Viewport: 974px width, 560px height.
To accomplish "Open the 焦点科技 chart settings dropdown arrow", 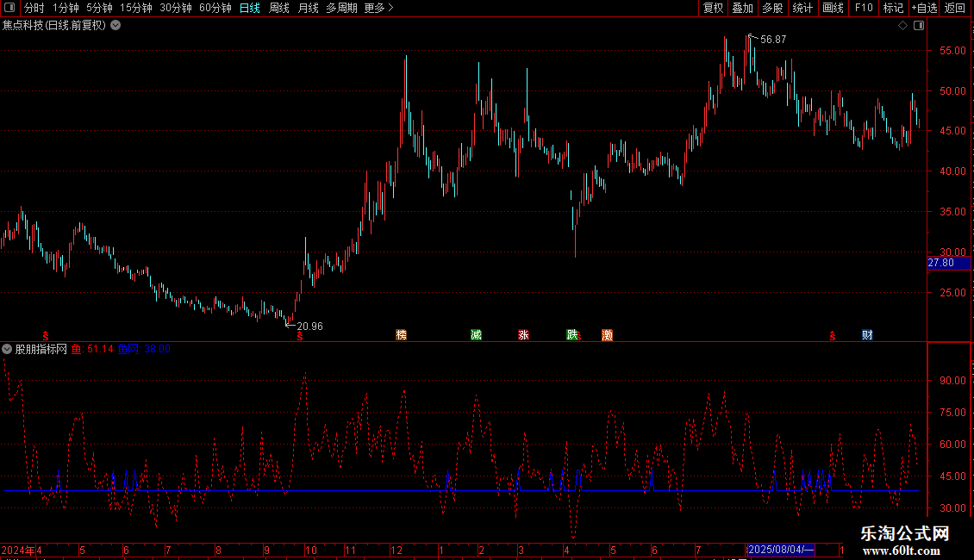I will tap(116, 26).
